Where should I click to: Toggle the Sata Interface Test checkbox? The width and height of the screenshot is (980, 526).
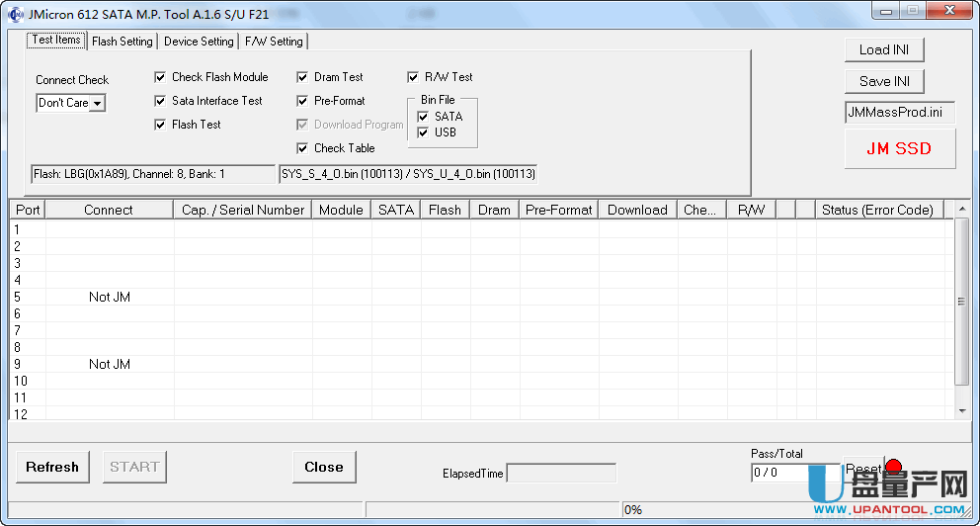[160, 101]
